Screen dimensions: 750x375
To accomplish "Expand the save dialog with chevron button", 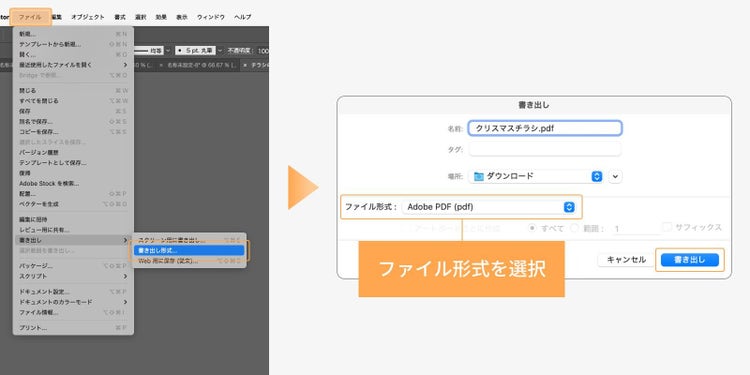I will (x=616, y=176).
